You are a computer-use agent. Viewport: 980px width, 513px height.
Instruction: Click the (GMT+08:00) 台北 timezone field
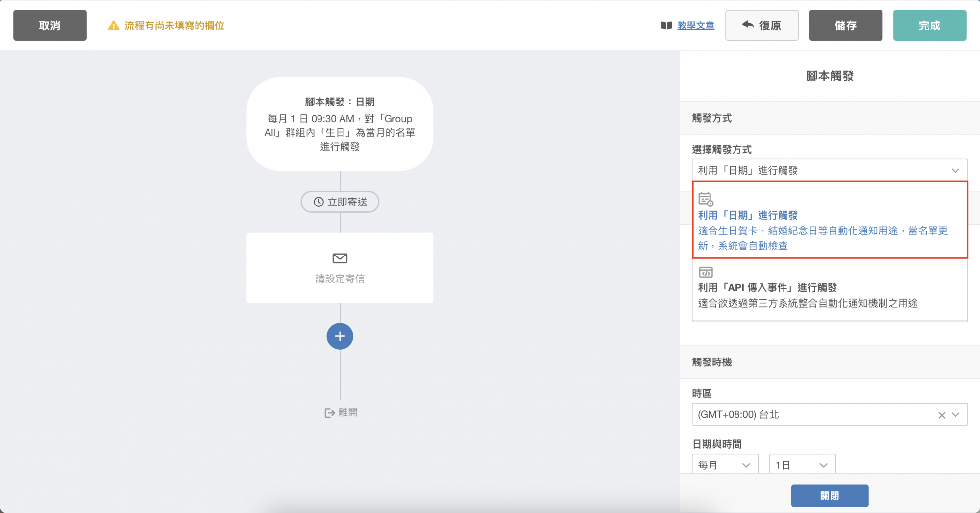[830, 415]
